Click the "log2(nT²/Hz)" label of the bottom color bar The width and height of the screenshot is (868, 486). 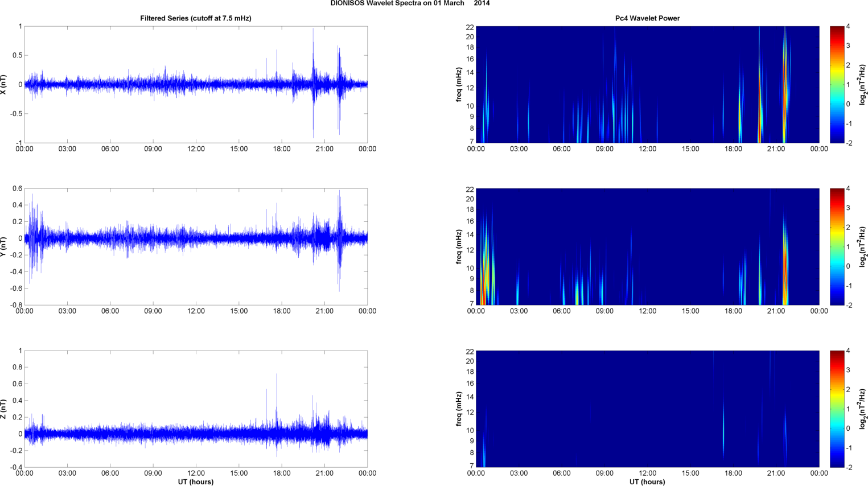(863, 409)
